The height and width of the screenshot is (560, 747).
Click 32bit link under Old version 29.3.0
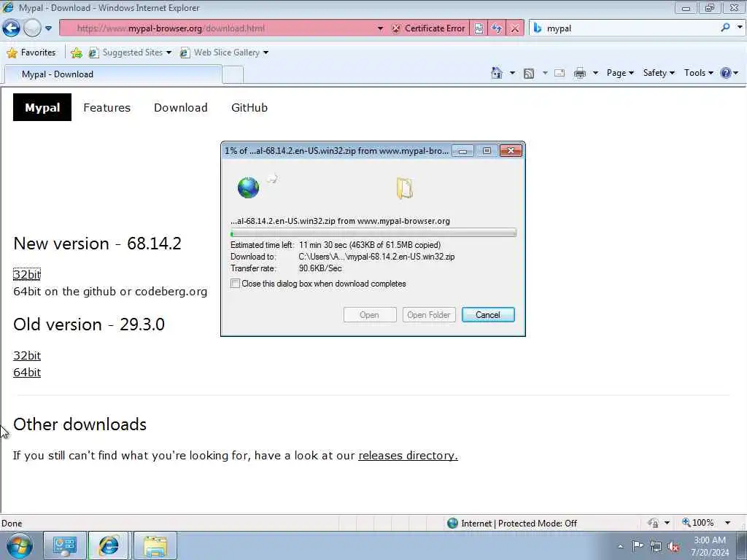[27, 356]
